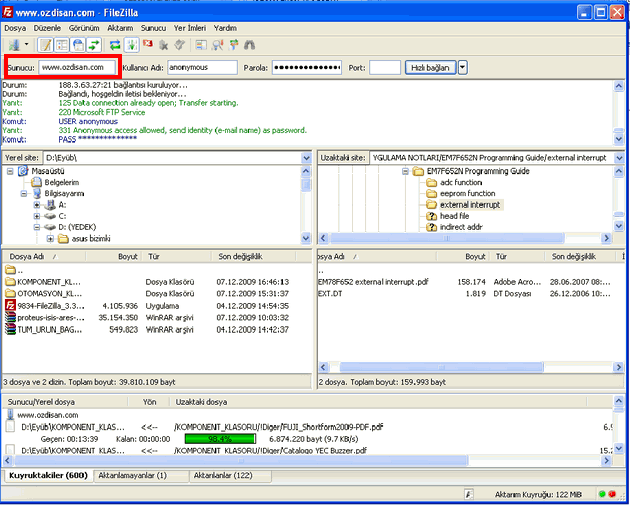
Task: Open the Düzenle menu
Action: 47,28
